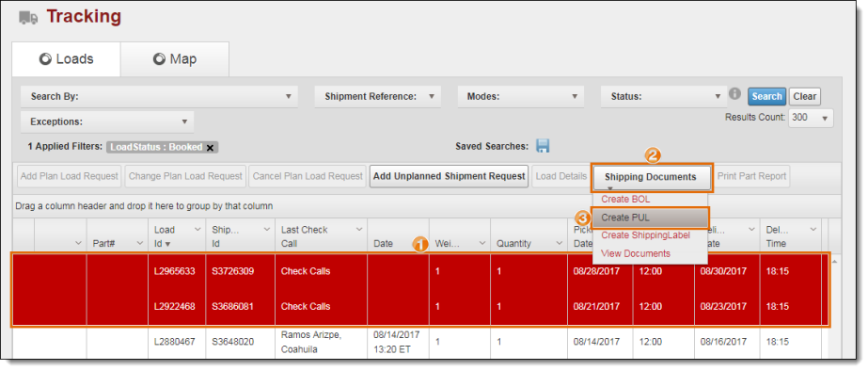The image size is (868, 371).
Task: Click shipment id S3686081
Action: tap(232, 306)
